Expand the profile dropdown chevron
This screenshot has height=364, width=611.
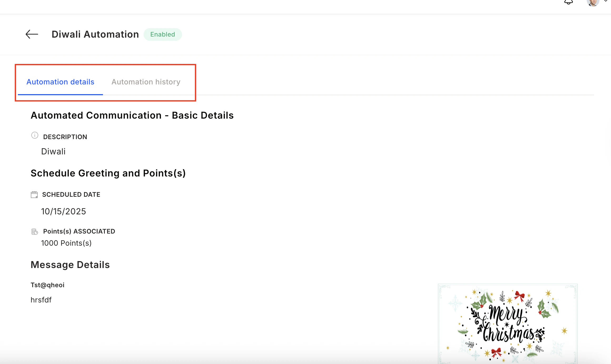pos(606,1)
